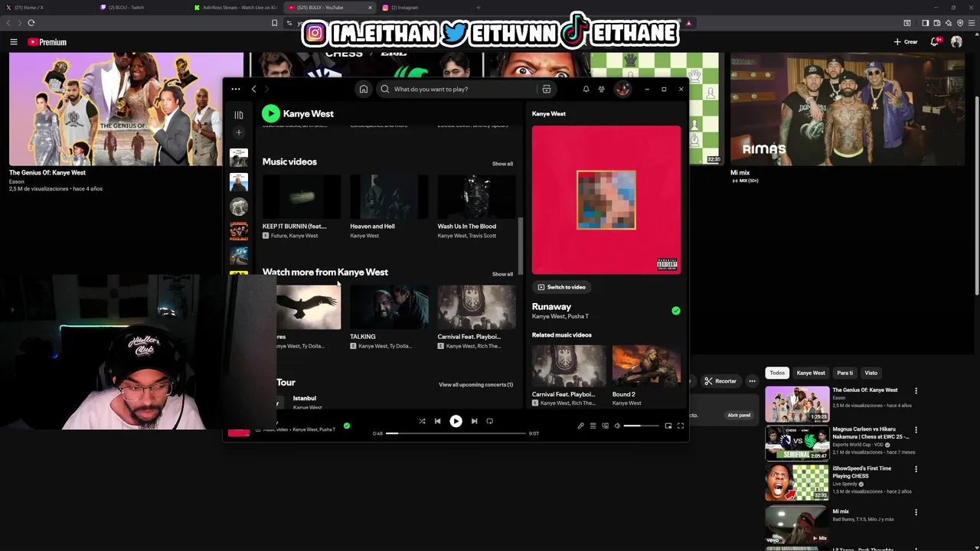Screen dimensions: 980x551
Task: Open Heaven and Hell music video
Action: point(389,197)
